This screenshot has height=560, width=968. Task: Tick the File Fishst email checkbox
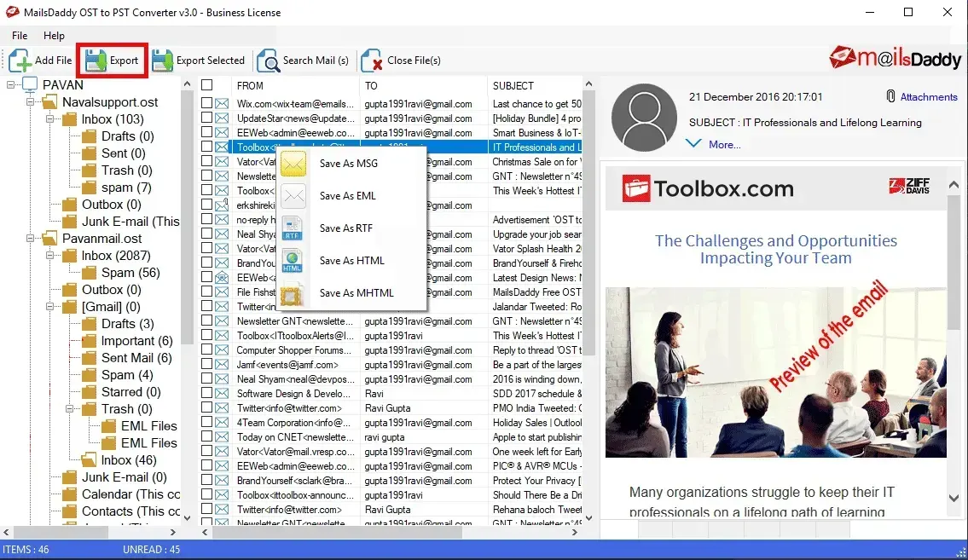coord(206,292)
